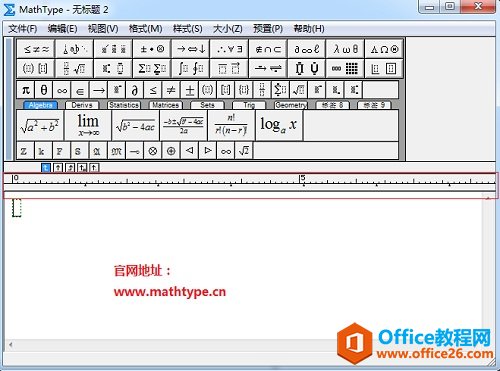Open the uppercase Greek palette (ΛΩΘ)

click(x=384, y=49)
